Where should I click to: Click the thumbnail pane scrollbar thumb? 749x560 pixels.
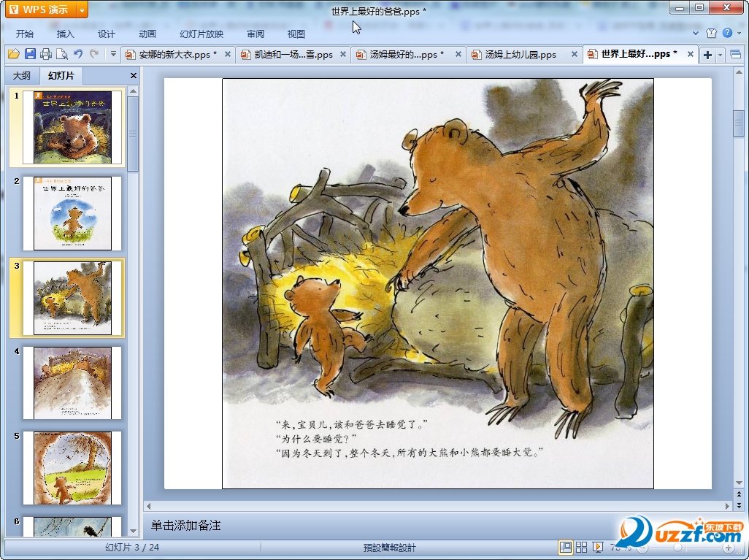click(x=134, y=134)
